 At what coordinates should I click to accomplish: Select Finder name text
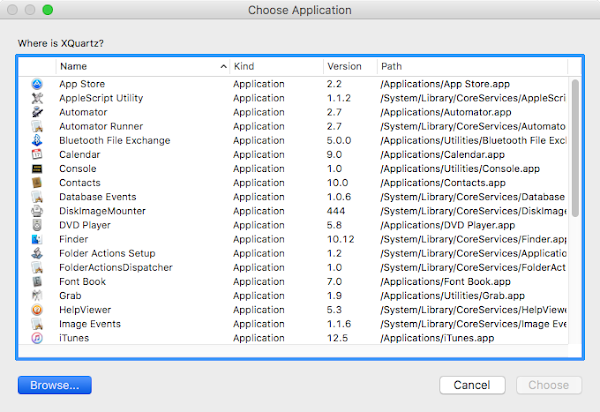(x=74, y=239)
